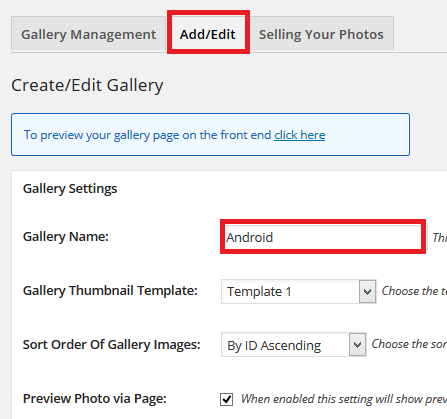
Task: Click the Sort Order Of Gallery Images label
Action: point(112,345)
